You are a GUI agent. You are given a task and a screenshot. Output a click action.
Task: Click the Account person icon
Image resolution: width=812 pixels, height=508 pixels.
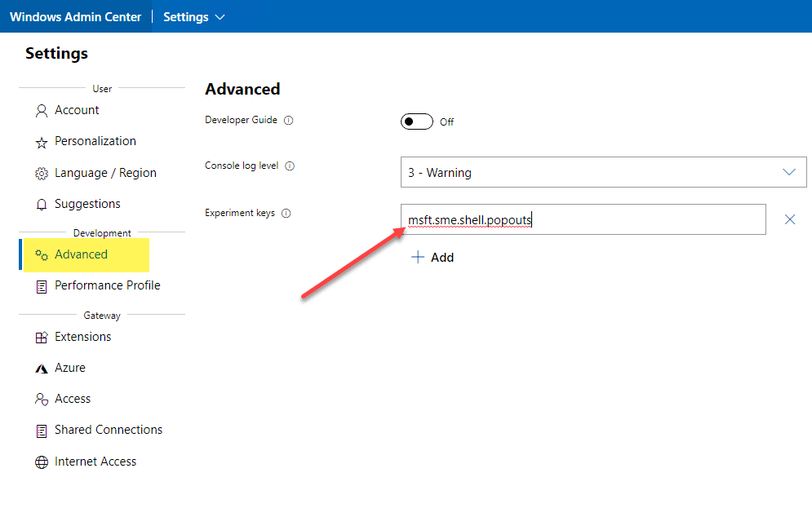pyautogui.click(x=42, y=111)
